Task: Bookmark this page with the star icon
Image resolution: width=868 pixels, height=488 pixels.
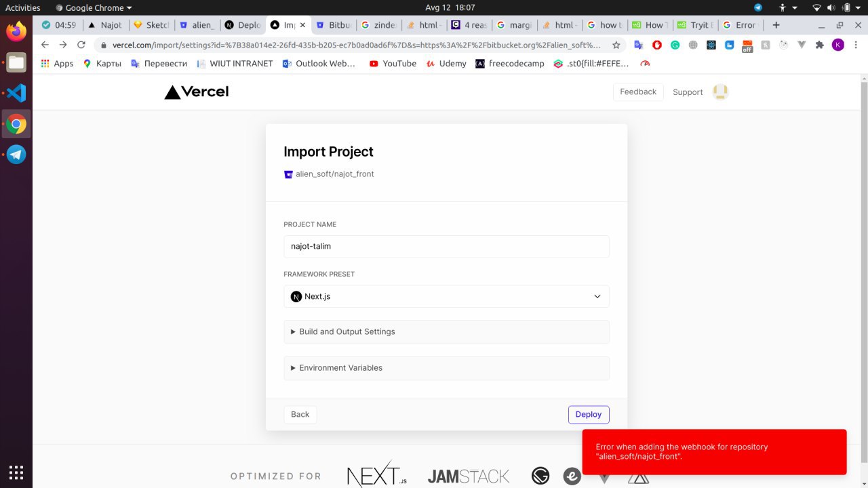Action: 616,45
